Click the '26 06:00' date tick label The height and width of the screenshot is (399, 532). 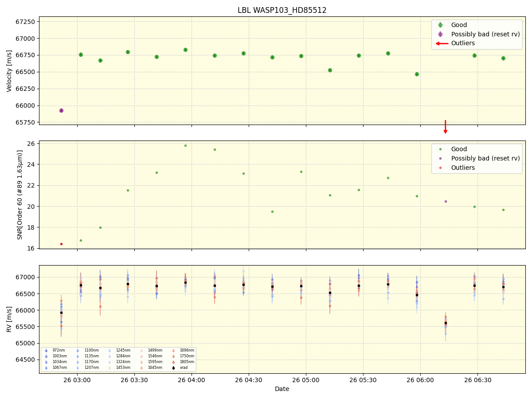[x=420, y=380]
